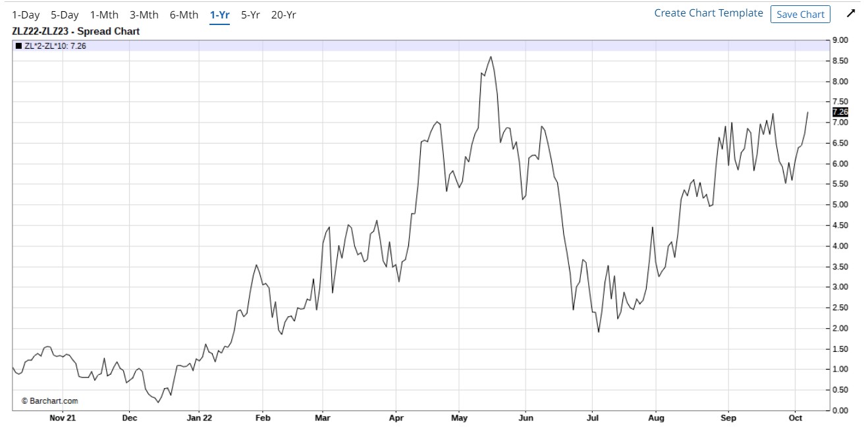Image resolution: width=868 pixels, height=448 pixels.
Task: Click the 2.50 y-axis label
Action: pyautogui.click(x=840, y=308)
